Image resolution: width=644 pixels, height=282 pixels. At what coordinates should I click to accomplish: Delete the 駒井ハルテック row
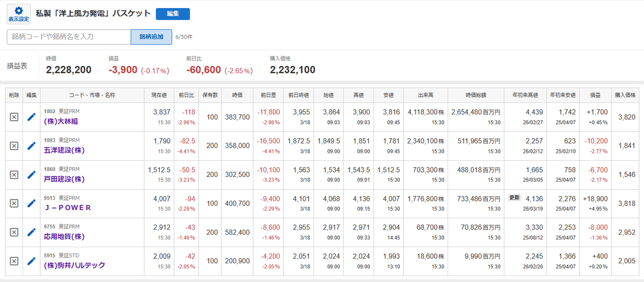(14, 261)
